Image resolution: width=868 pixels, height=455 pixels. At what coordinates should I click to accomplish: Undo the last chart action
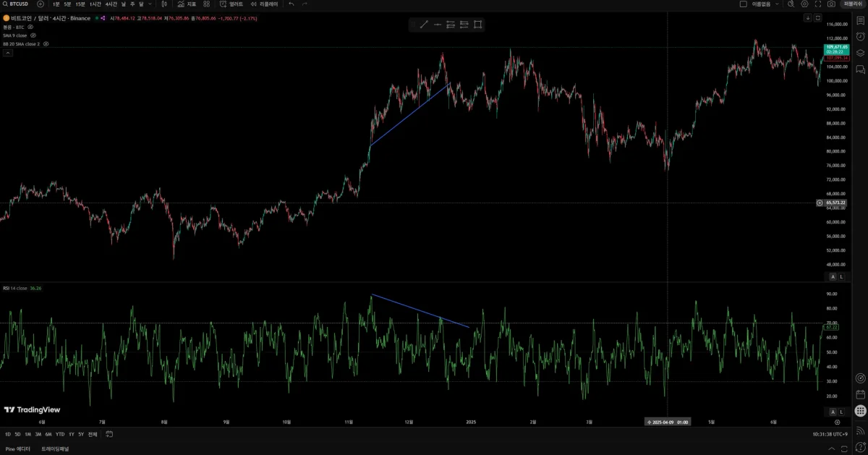(292, 4)
